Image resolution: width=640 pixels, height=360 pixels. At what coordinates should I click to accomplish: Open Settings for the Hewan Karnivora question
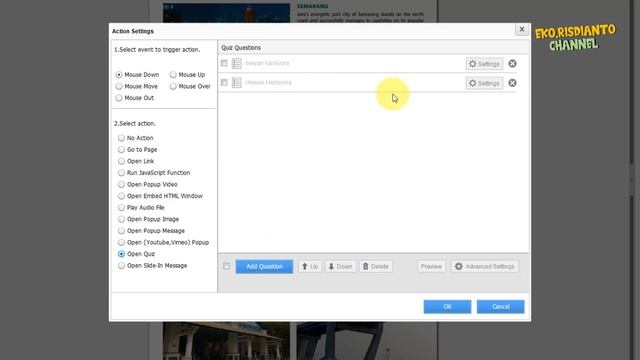pos(484,64)
